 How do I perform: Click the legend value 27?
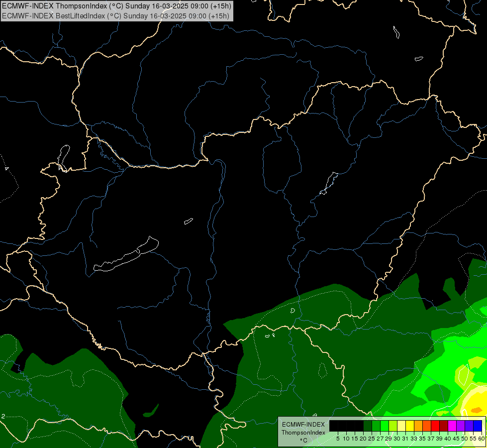pyautogui.click(x=380, y=439)
